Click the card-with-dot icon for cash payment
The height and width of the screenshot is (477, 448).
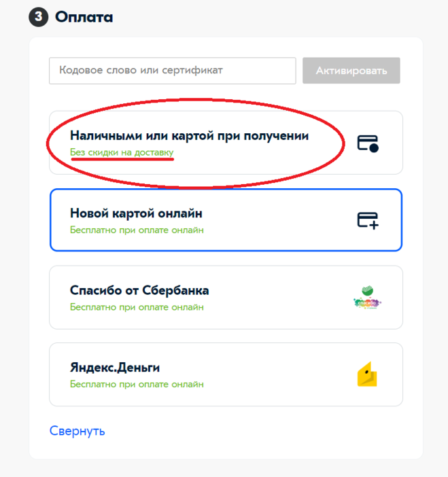(368, 143)
